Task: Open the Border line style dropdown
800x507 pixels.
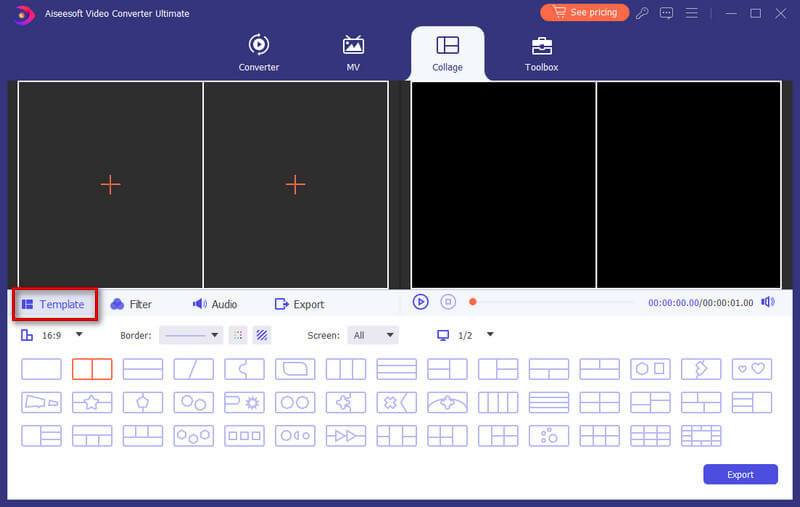Action: pos(190,335)
